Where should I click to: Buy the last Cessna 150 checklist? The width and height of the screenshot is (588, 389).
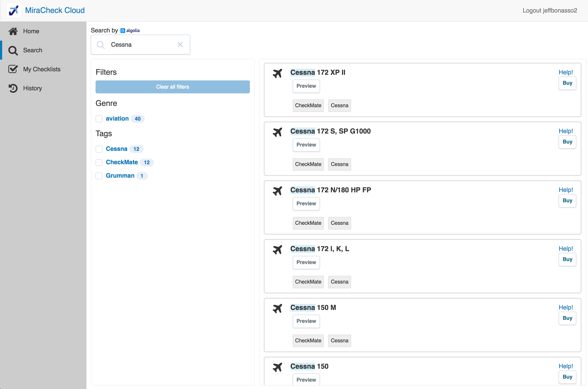pyautogui.click(x=567, y=377)
